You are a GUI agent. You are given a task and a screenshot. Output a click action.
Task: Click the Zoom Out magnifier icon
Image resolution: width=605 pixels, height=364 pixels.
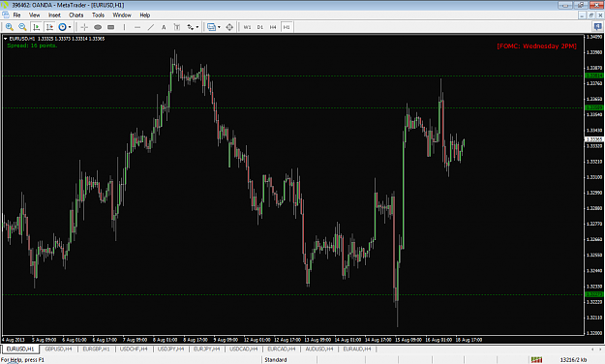22,27
